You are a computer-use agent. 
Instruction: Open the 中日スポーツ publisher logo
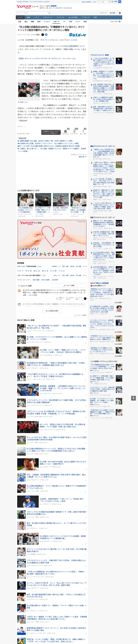click(78, 35)
